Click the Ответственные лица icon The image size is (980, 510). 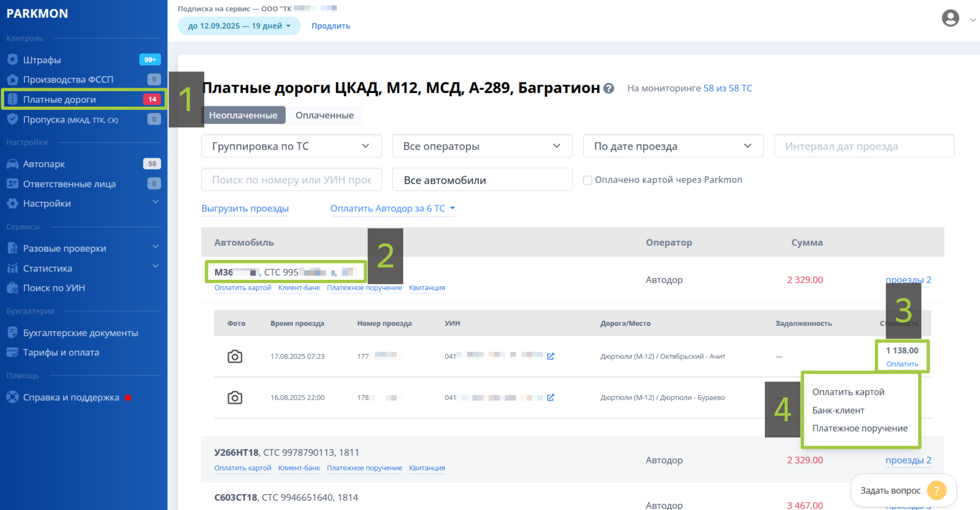coord(12,184)
